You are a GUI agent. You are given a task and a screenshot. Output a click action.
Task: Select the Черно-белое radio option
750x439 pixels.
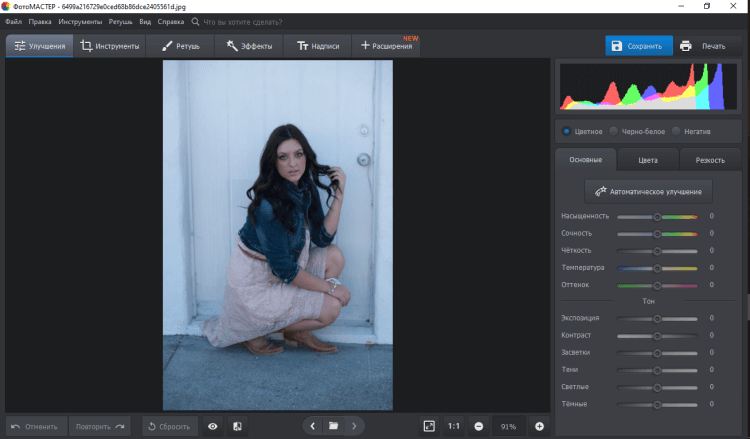(614, 131)
